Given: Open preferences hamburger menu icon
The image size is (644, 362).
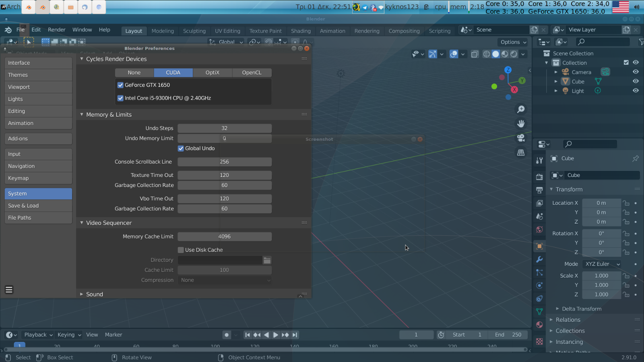Looking at the screenshot, I should 9,290.
